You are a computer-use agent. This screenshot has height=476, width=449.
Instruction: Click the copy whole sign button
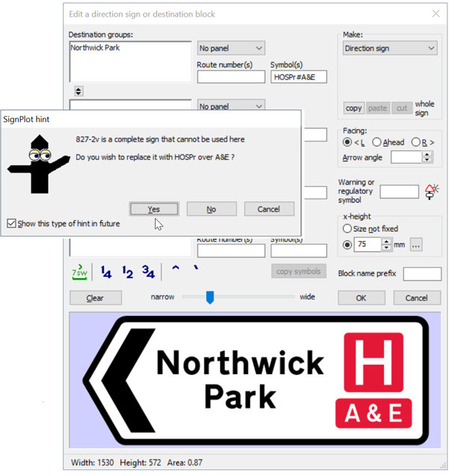point(354,109)
